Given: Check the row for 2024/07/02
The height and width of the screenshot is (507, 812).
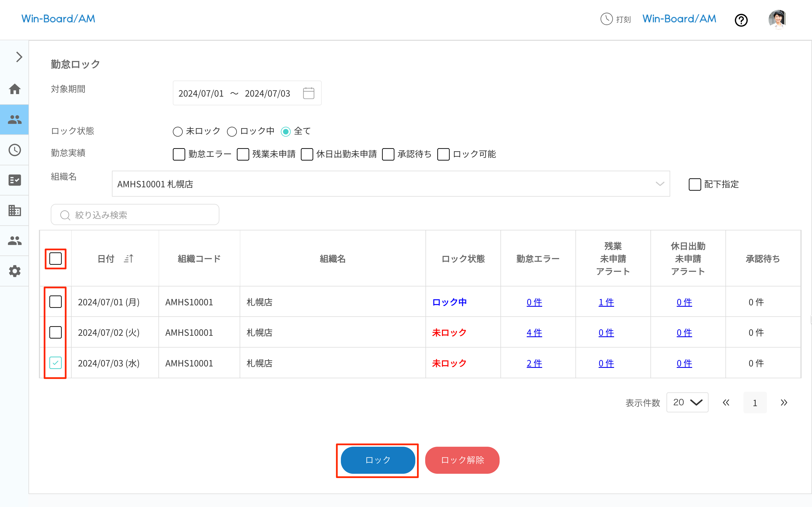Looking at the screenshot, I should click(55, 332).
